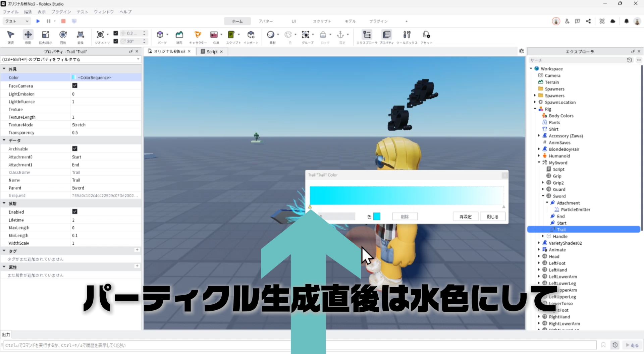Collapse the 外見 properties section
644x362 pixels.
[4, 69]
